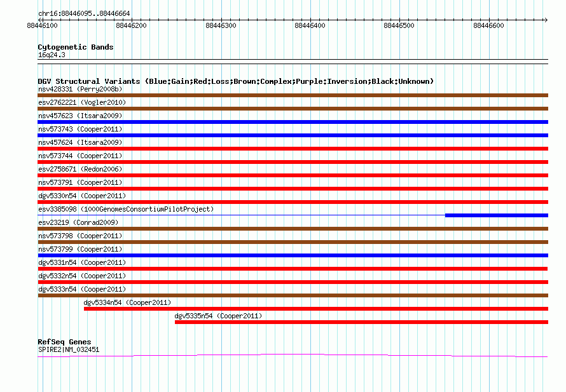
Task: Click the 'dgv5335n54 (Cooper2011)' label
Action: point(218,316)
